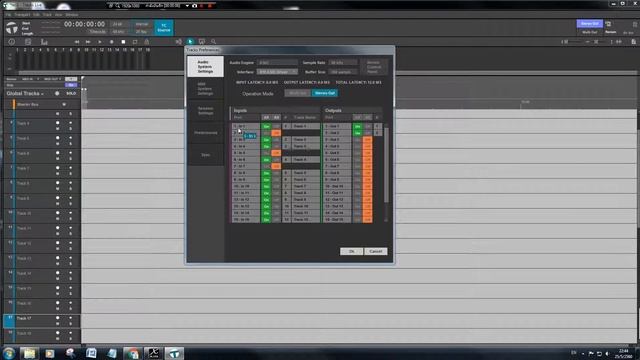
Task: Select Multi Out in the main top bar
Action: pos(589,32)
